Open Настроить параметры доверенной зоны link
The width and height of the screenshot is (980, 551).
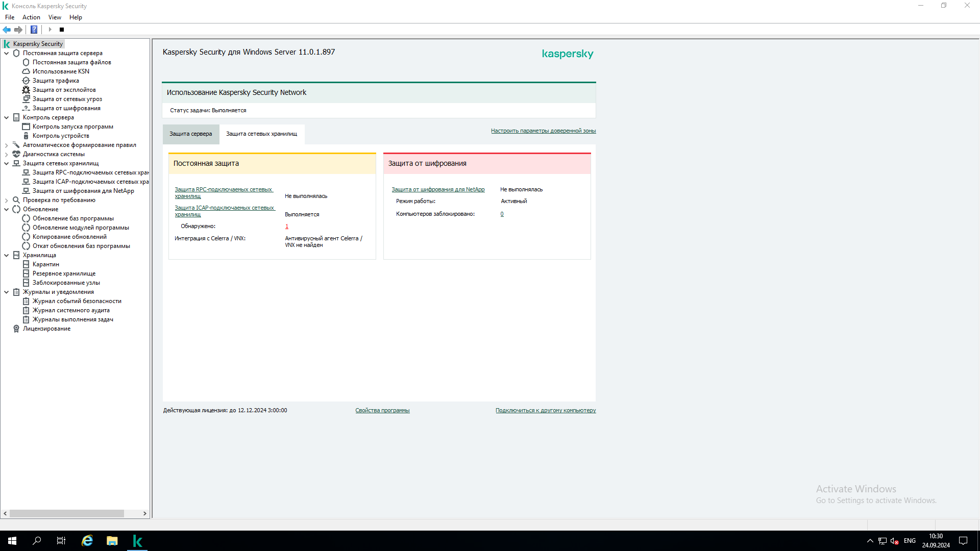(543, 131)
